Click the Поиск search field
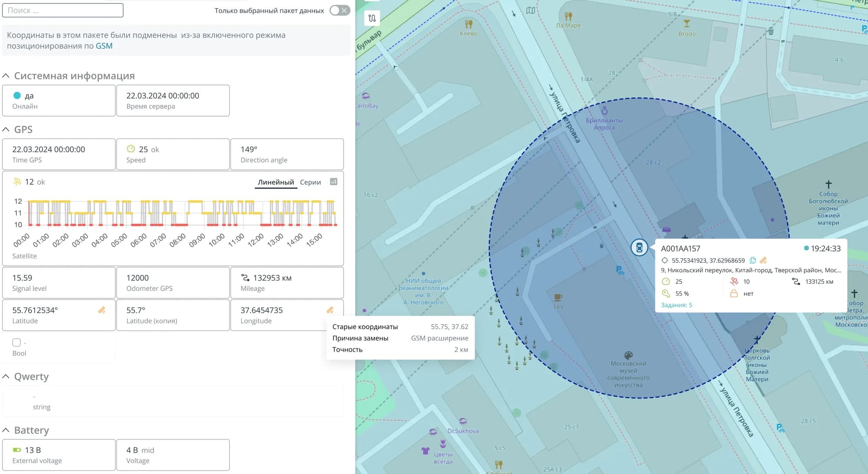 point(63,10)
